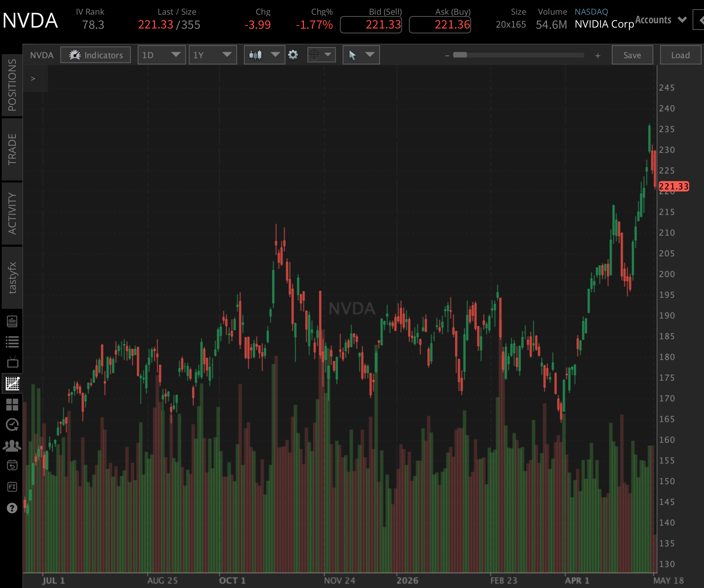This screenshot has width=704, height=588.
Task: Open the Indicators menu
Action: [x=95, y=55]
